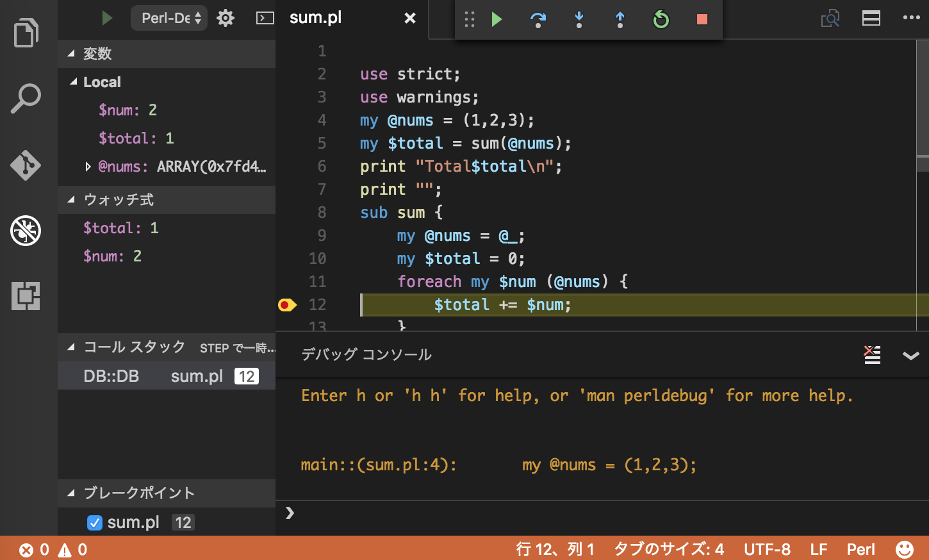The width and height of the screenshot is (929, 560).
Task: Restart the debug session
Action: (661, 19)
